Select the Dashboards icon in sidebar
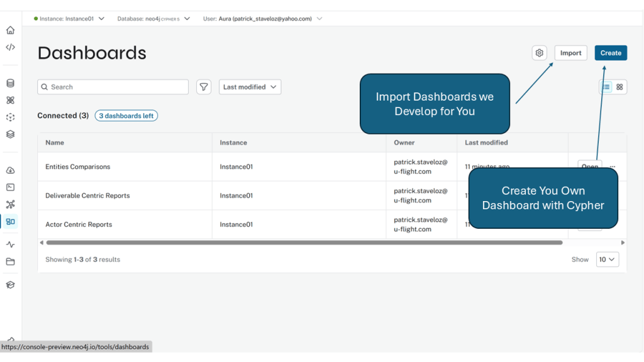This screenshot has width=644, height=362. 10,221
